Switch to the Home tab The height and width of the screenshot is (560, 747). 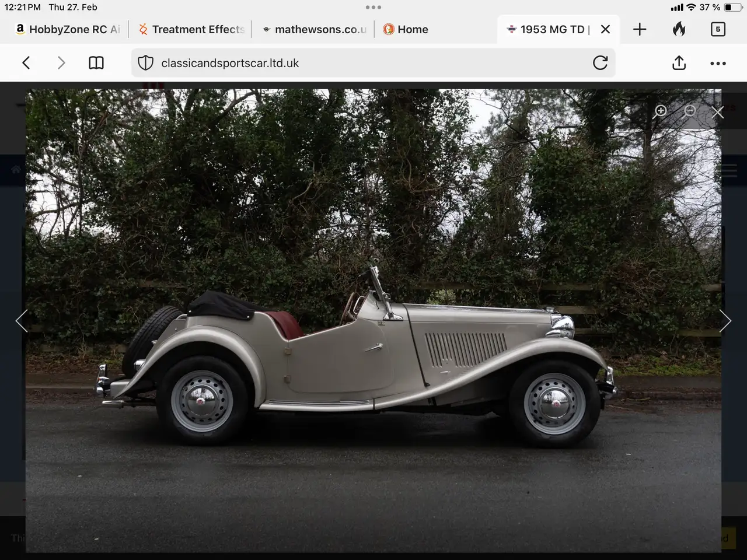pos(406,29)
